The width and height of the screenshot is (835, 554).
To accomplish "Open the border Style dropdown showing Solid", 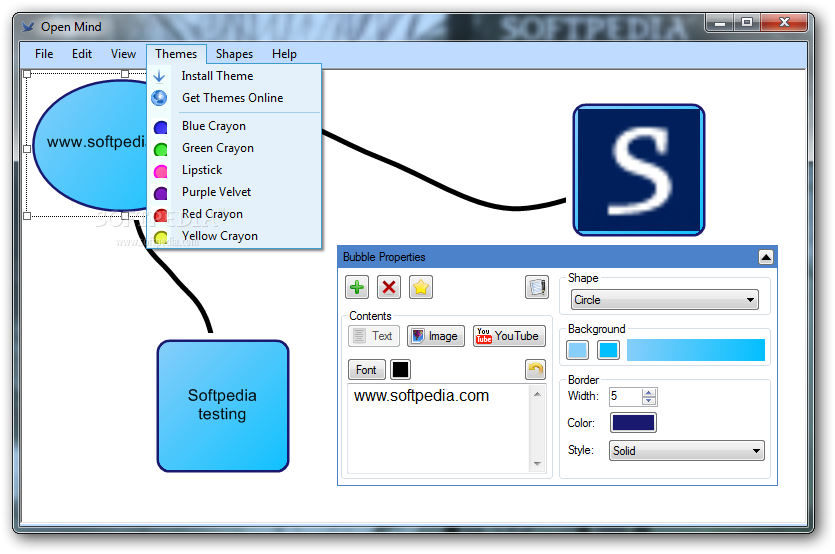I will (x=686, y=451).
